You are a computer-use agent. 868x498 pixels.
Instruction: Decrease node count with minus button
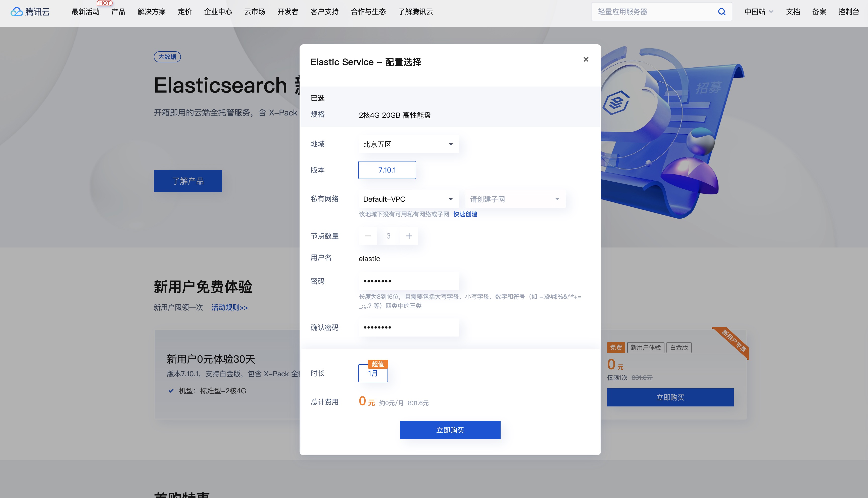point(368,236)
